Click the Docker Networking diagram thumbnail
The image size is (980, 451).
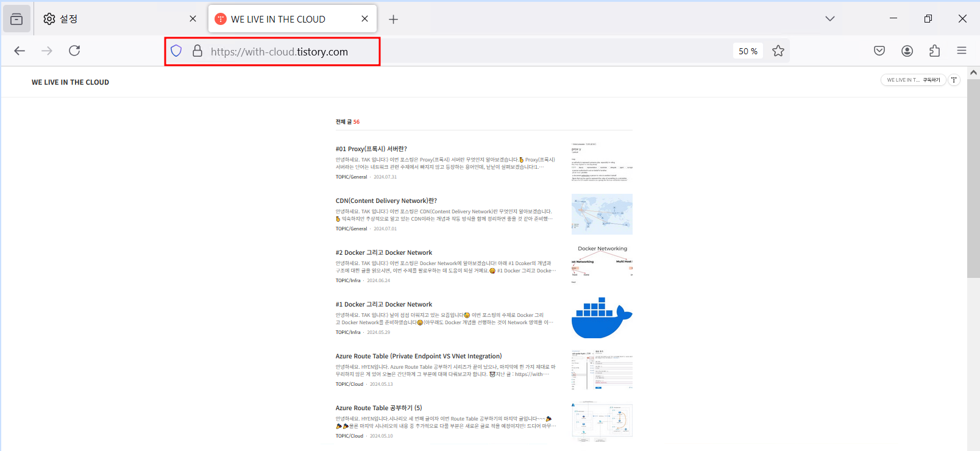602,266
